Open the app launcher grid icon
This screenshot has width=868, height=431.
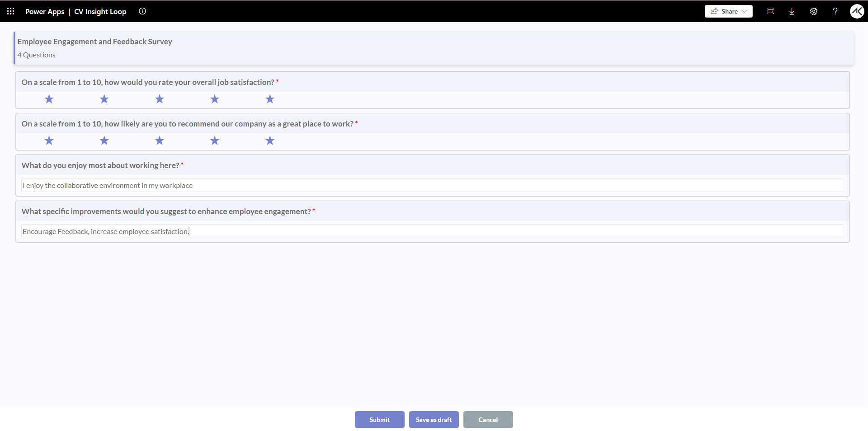[x=10, y=11]
